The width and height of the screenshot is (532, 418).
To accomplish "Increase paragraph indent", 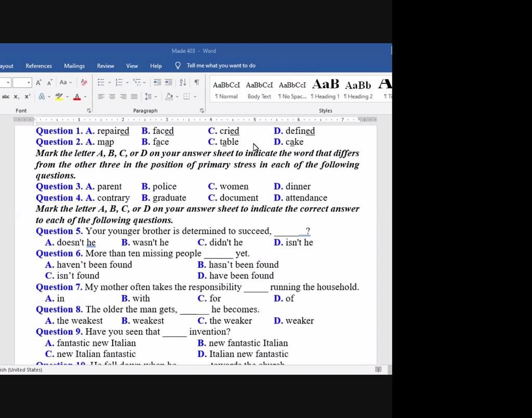I will pyautogui.click(x=168, y=83).
